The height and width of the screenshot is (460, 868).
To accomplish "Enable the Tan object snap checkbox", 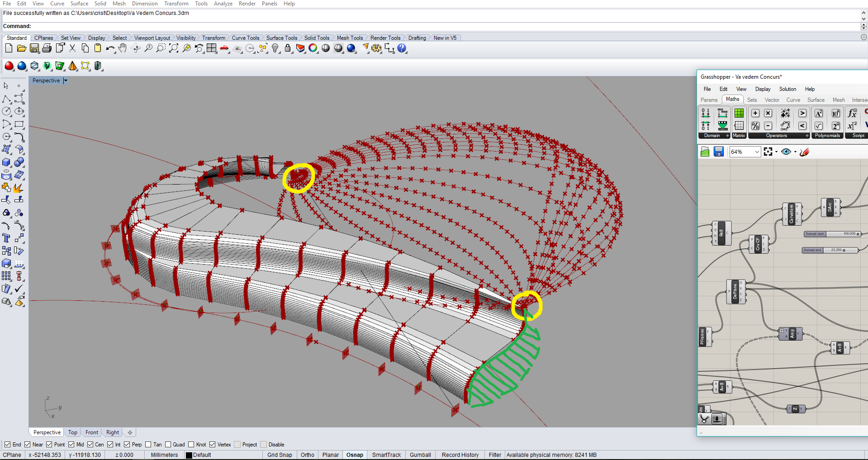I will (148, 445).
